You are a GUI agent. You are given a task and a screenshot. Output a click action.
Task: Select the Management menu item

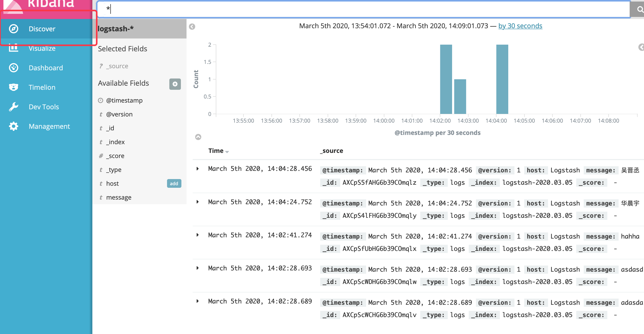click(x=49, y=126)
